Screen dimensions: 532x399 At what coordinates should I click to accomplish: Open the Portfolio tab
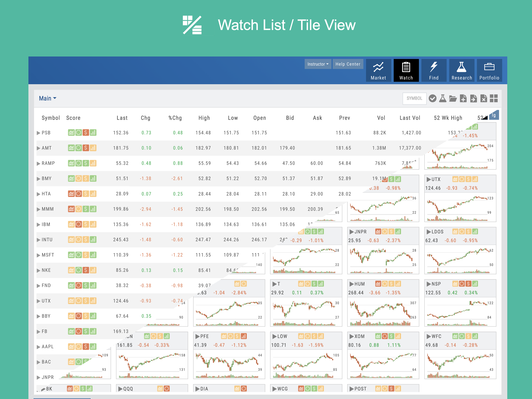pos(489,70)
